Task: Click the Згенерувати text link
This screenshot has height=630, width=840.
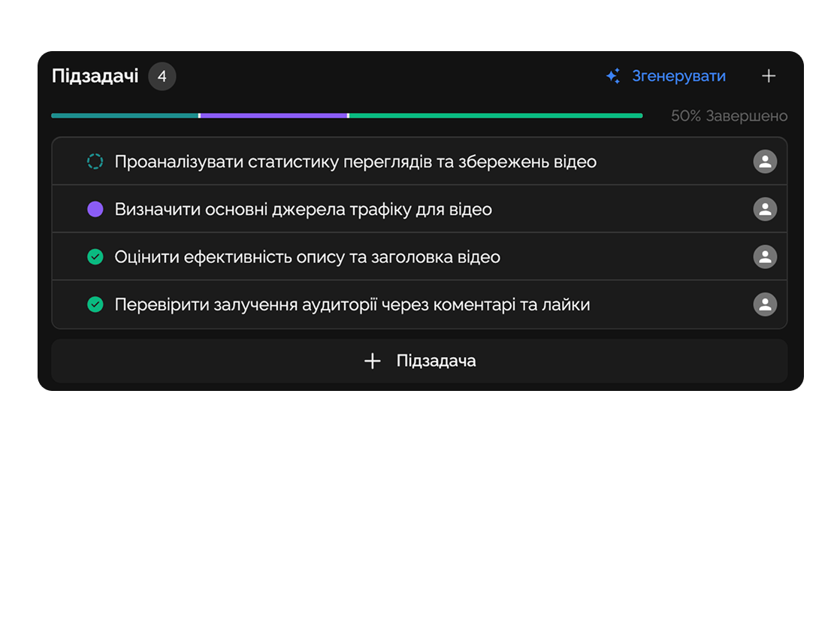Action: click(678, 76)
